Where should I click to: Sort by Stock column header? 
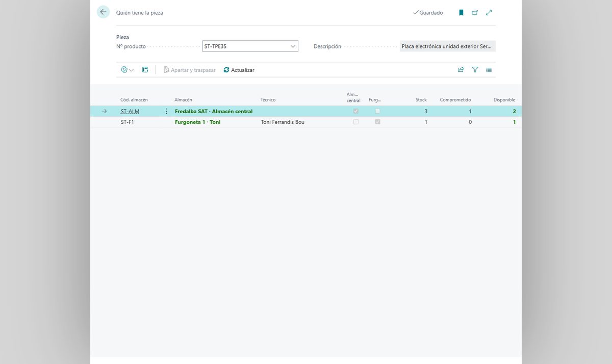[421, 100]
